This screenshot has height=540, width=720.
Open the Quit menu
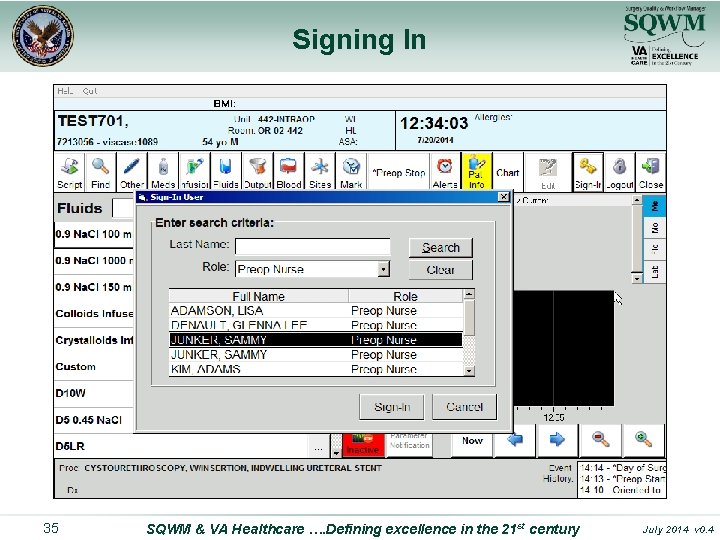[90, 91]
